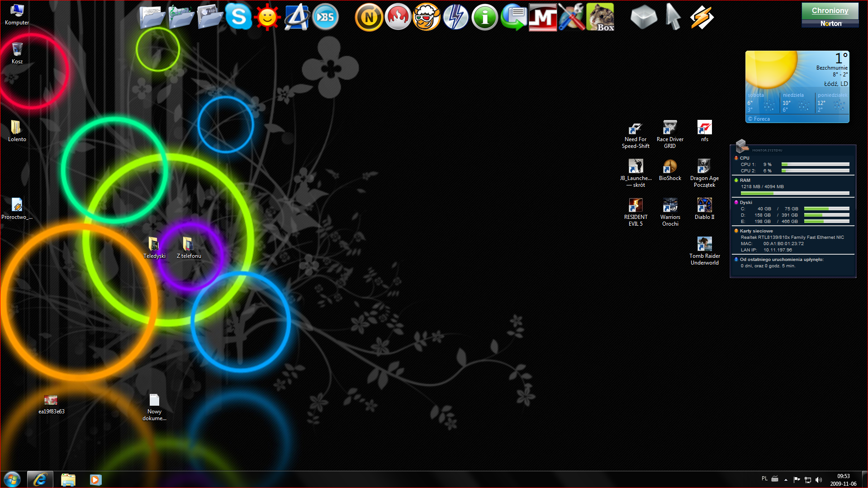Click the E: drive usage bar

(x=826, y=222)
